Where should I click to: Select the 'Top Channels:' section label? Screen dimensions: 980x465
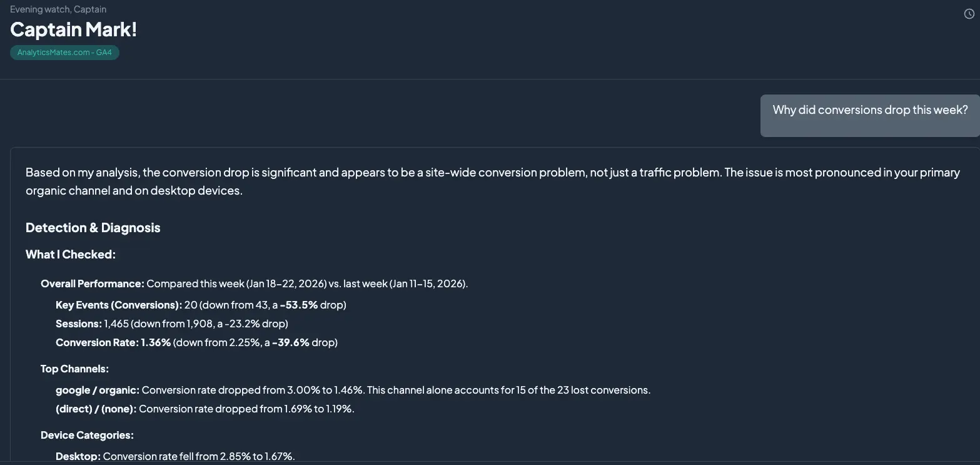tap(74, 368)
